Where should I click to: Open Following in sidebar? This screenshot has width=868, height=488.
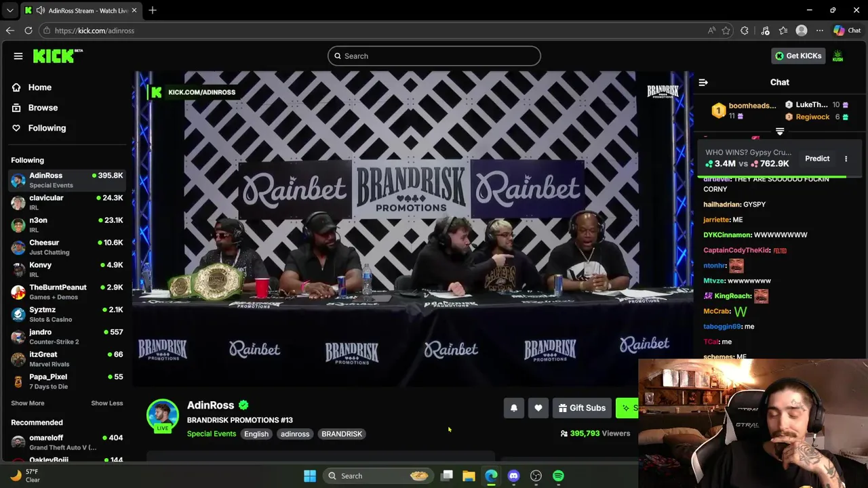[47, 128]
